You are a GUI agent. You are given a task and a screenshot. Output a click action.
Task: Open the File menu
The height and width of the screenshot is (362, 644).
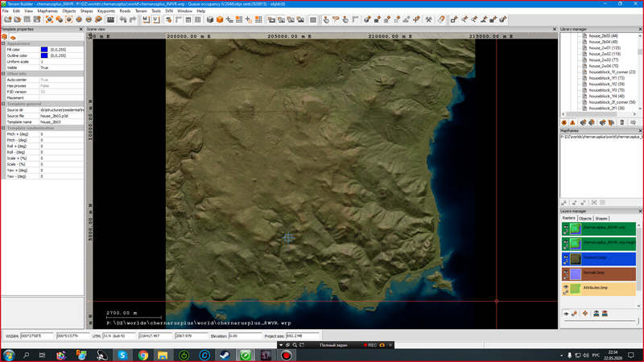click(6, 11)
